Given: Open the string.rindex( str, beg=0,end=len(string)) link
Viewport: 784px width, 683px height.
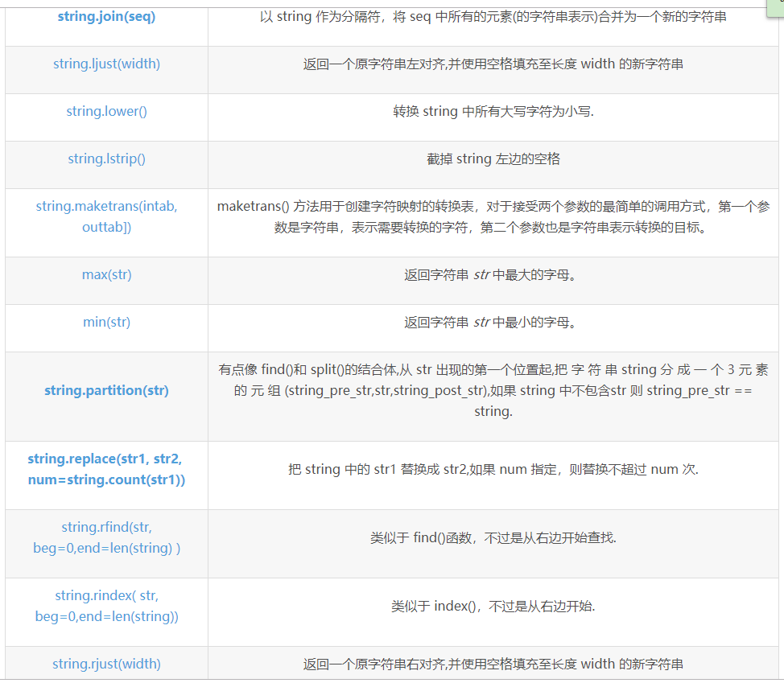Looking at the screenshot, I should click(x=106, y=606).
